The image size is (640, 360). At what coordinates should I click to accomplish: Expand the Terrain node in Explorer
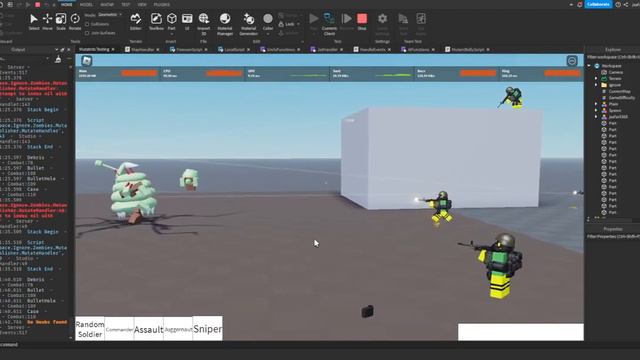596,78
